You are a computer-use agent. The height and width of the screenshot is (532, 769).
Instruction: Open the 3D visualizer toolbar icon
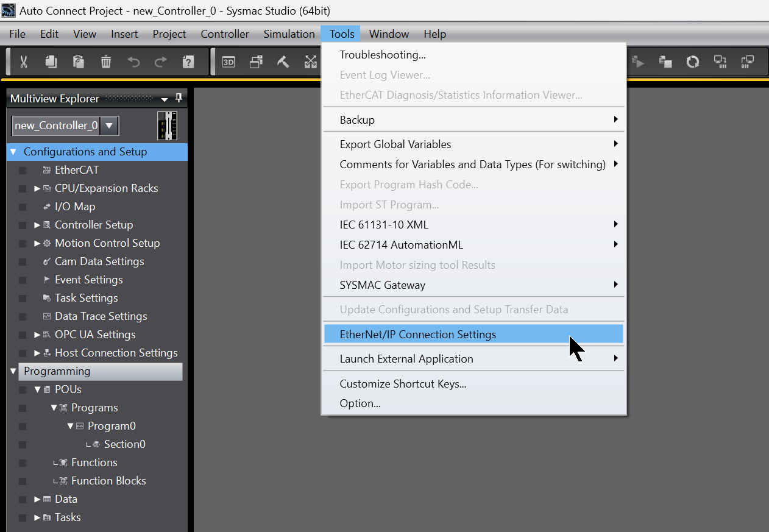[x=229, y=62]
